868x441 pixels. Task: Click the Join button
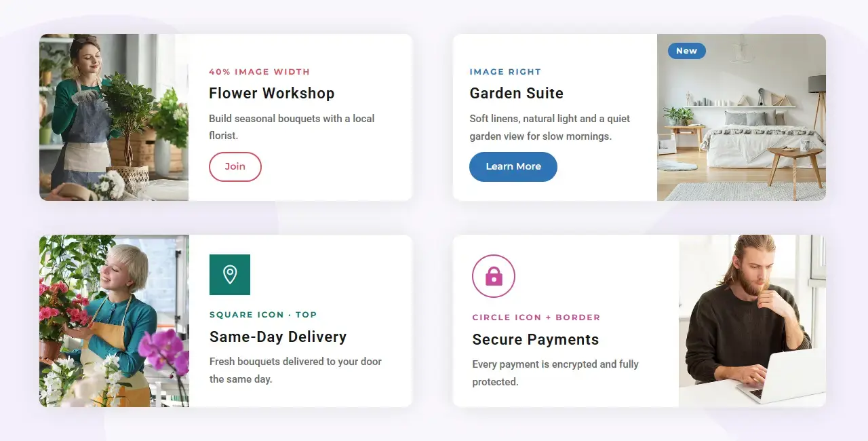pos(235,167)
